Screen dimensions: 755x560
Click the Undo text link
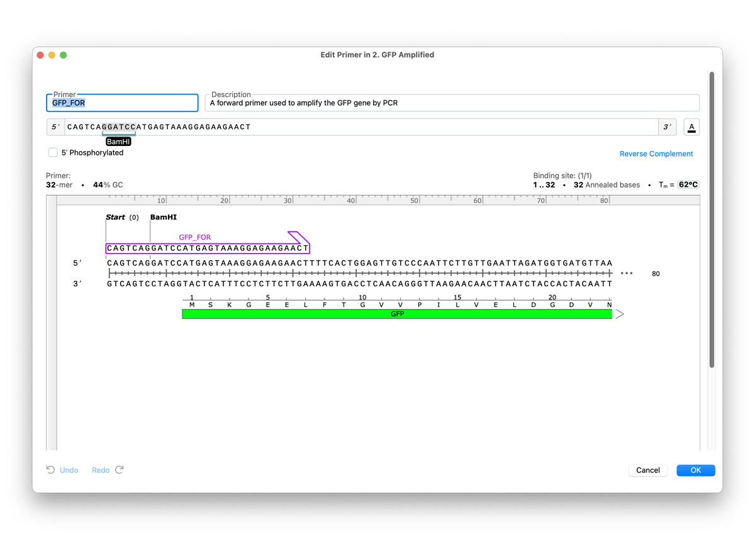coord(69,470)
